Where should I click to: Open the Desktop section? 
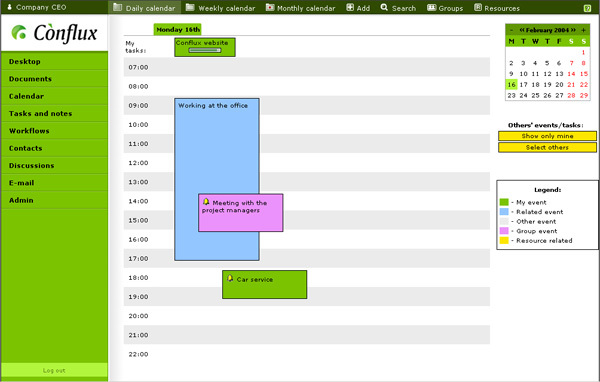tap(54, 62)
